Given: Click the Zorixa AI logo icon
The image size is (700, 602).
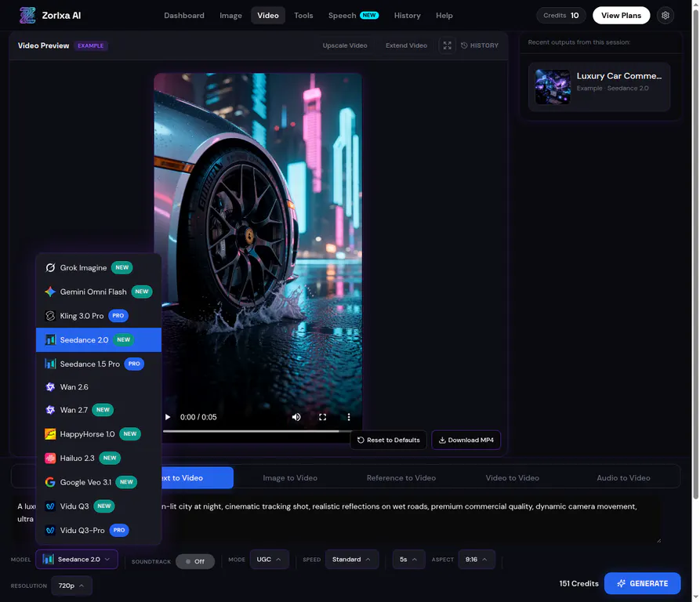Looking at the screenshot, I should [27, 15].
